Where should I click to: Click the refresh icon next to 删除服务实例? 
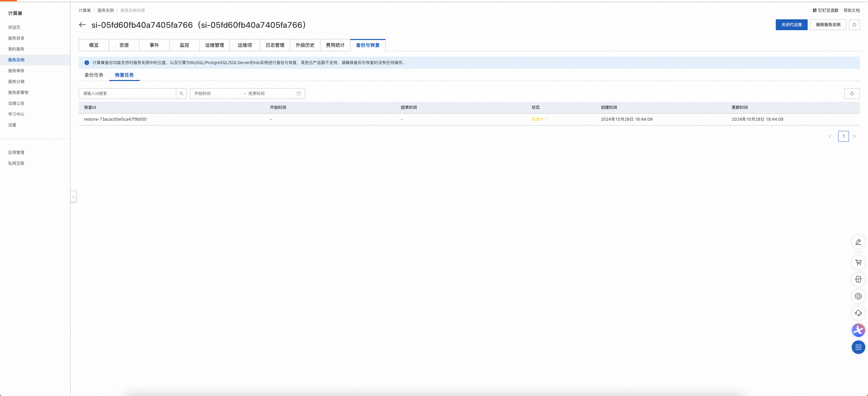click(x=854, y=25)
